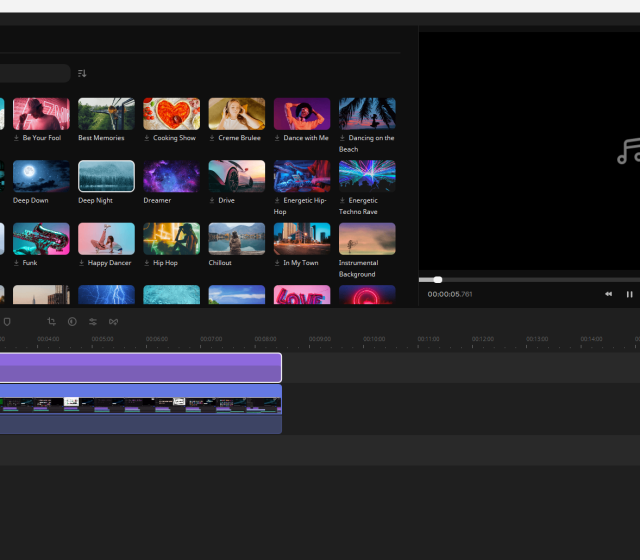
Task: Pause the preview playback
Action: [x=630, y=294]
